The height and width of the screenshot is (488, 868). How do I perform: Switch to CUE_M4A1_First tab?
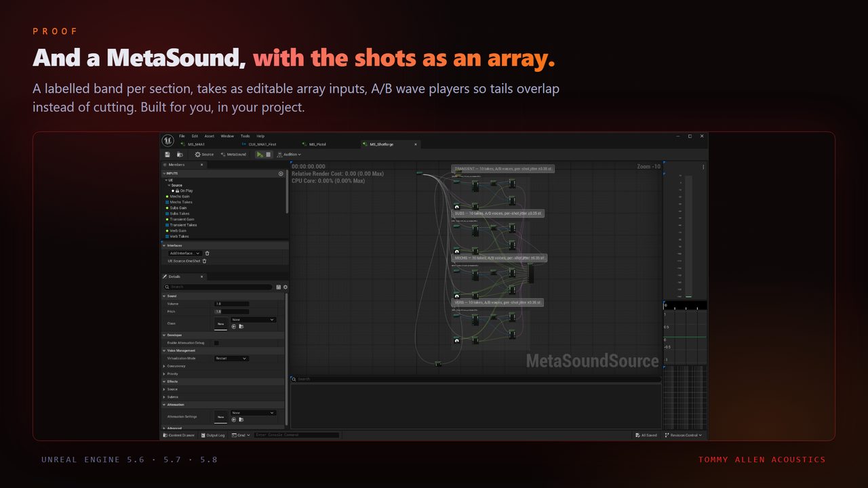coord(262,144)
